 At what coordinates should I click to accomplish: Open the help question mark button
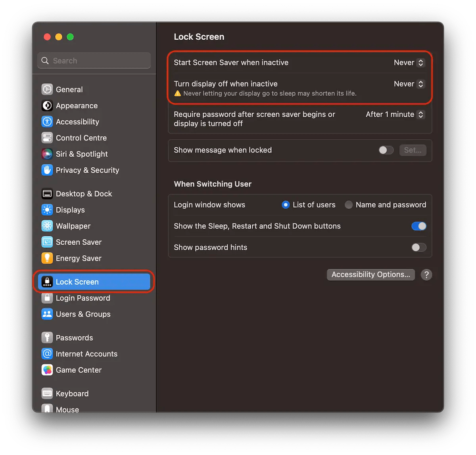426,274
